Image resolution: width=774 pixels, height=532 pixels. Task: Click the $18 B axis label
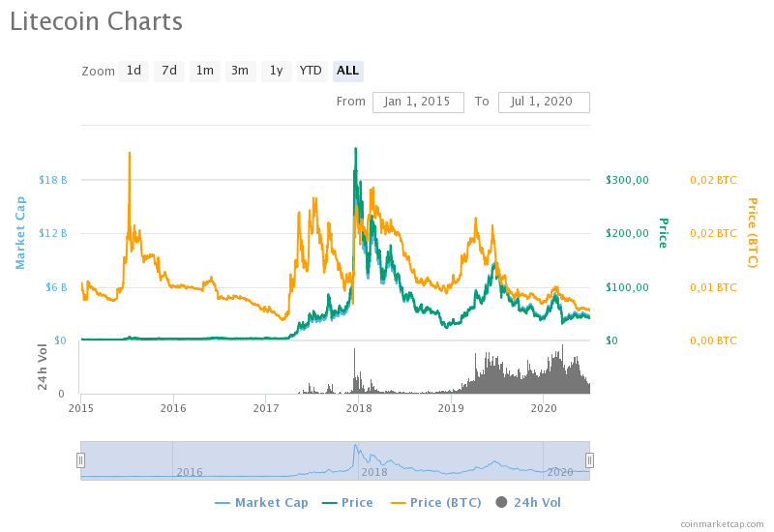[53, 180]
